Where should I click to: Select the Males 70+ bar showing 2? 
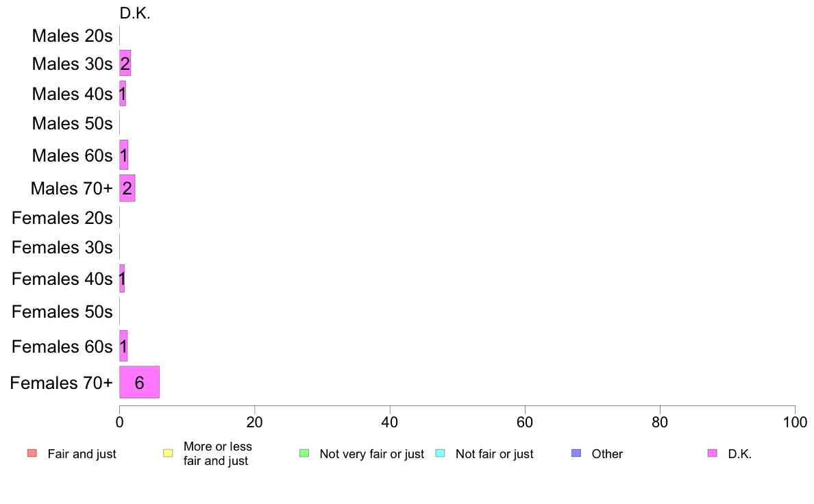tap(127, 188)
